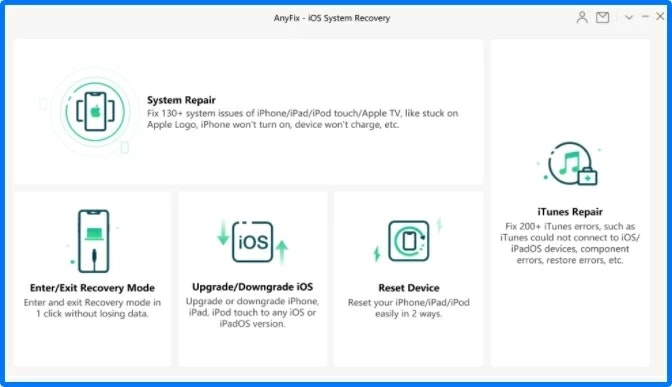Click the 'AnyFix - iOS System Recovery' window title
This screenshot has width=672, height=387.
coord(332,18)
